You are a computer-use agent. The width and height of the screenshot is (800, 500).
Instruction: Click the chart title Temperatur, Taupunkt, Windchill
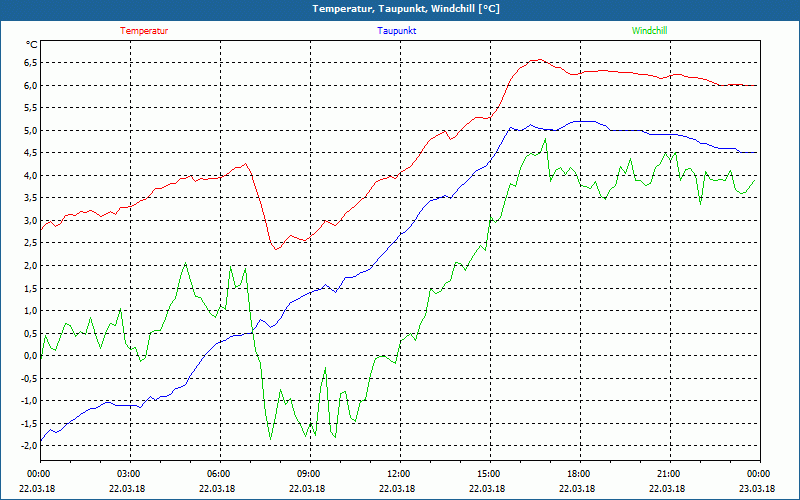pos(406,9)
